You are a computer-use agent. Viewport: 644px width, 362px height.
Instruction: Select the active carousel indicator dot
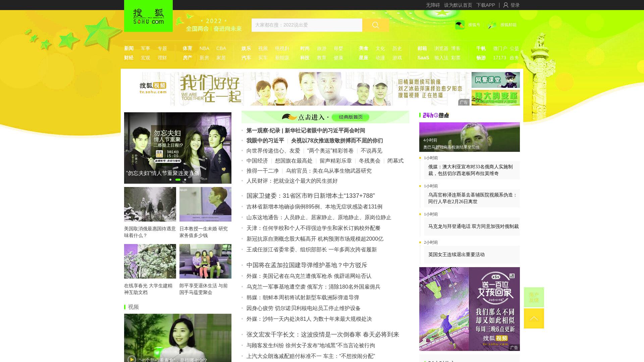click(178, 180)
